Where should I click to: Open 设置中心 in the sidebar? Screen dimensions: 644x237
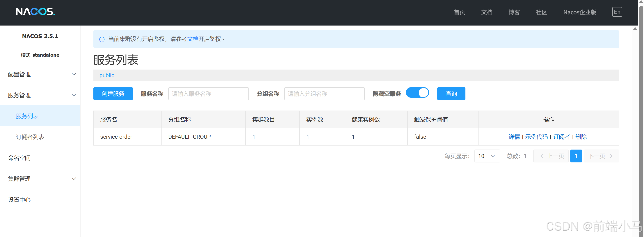(x=19, y=200)
